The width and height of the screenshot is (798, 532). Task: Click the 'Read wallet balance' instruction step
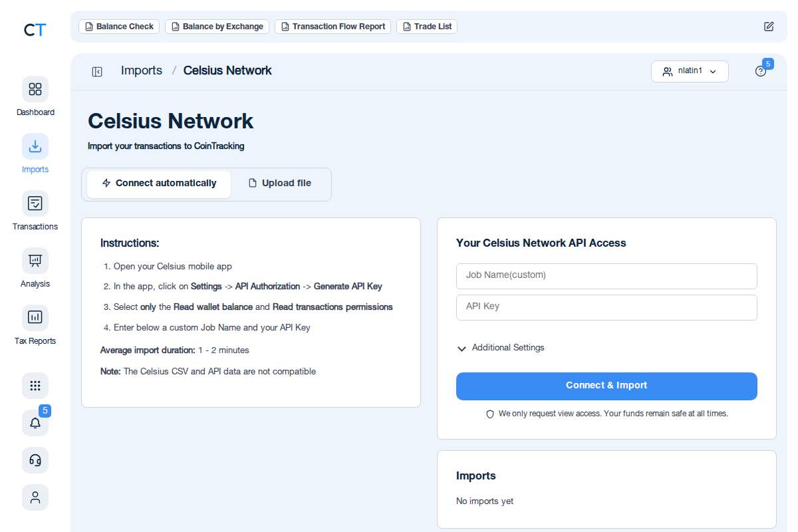pyautogui.click(x=253, y=307)
